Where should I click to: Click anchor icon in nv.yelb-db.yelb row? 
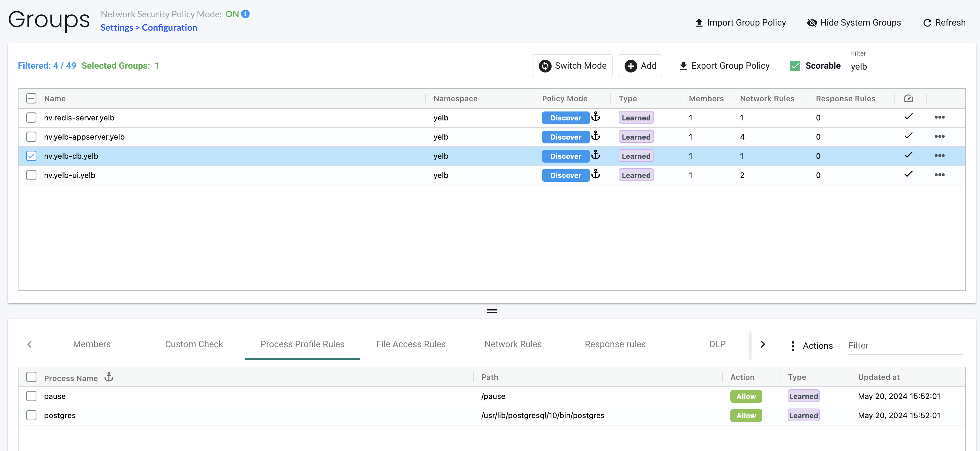pyautogui.click(x=596, y=155)
